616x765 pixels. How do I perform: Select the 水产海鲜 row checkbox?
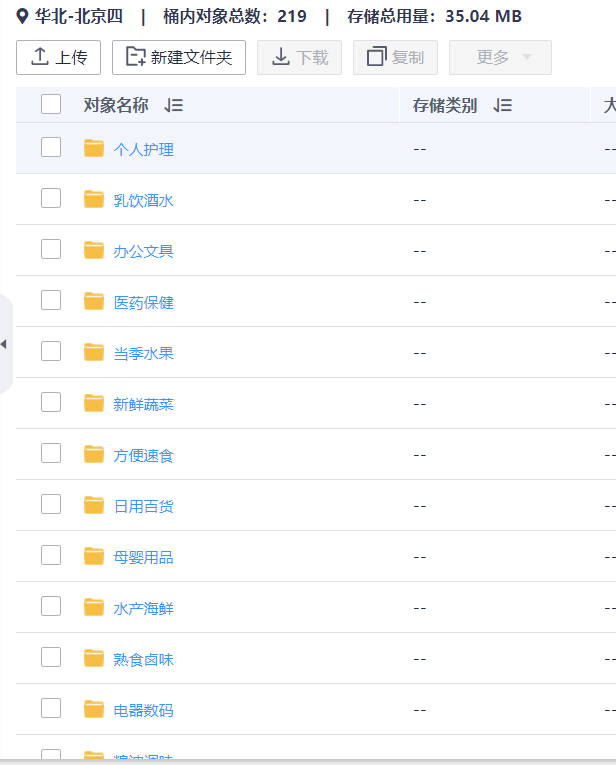tap(51, 607)
